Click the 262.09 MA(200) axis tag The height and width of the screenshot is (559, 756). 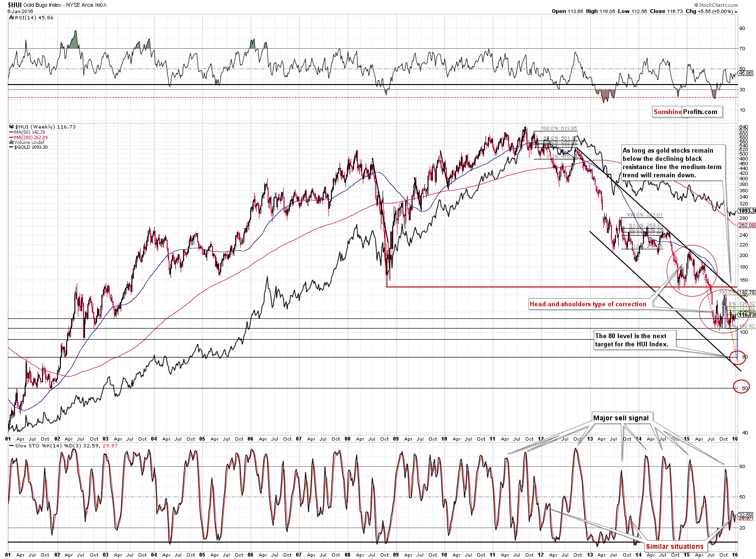(x=746, y=225)
